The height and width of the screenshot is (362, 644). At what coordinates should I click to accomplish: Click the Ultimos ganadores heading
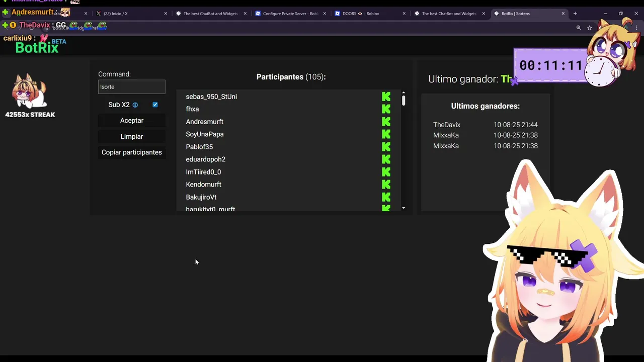click(485, 106)
